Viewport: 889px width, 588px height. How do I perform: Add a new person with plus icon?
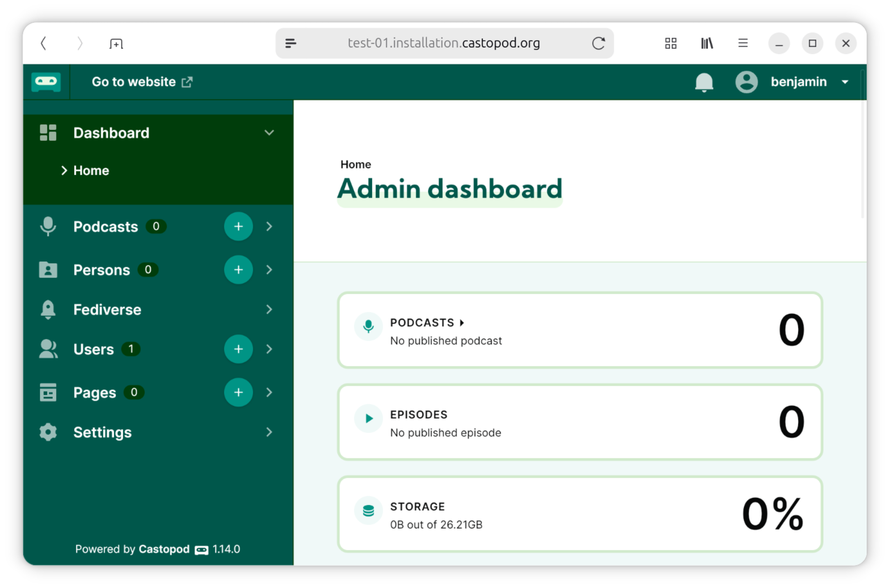[238, 270]
